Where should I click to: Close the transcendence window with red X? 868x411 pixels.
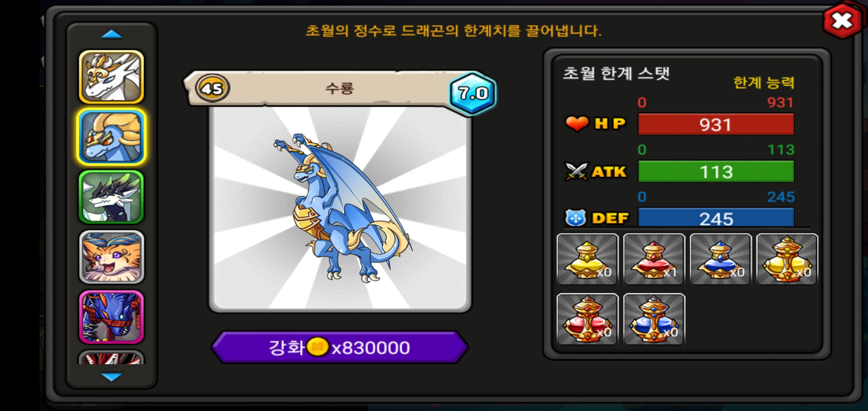click(842, 21)
